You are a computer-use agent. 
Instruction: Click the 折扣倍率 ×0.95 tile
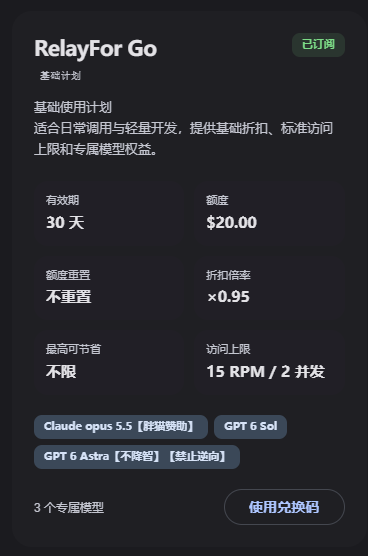[270, 288]
